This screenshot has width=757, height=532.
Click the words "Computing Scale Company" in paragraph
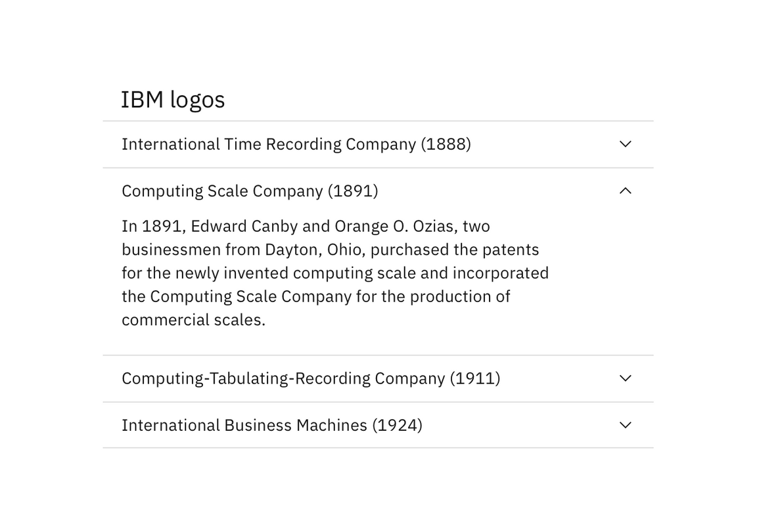[250, 296]
